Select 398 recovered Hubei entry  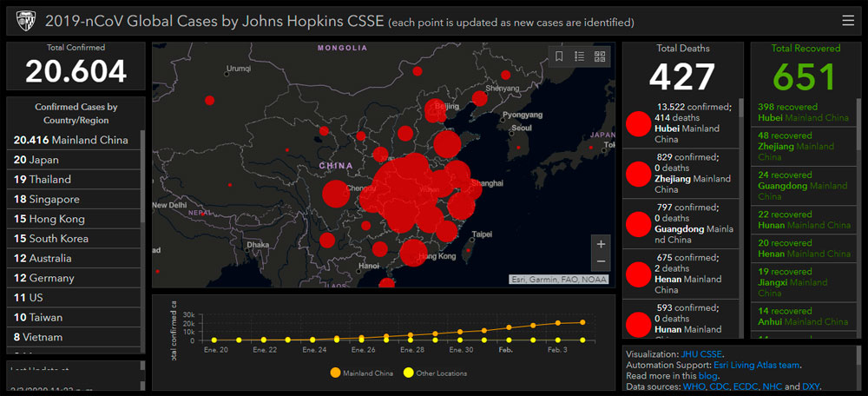pyautogui.click(x=805, y=112)
